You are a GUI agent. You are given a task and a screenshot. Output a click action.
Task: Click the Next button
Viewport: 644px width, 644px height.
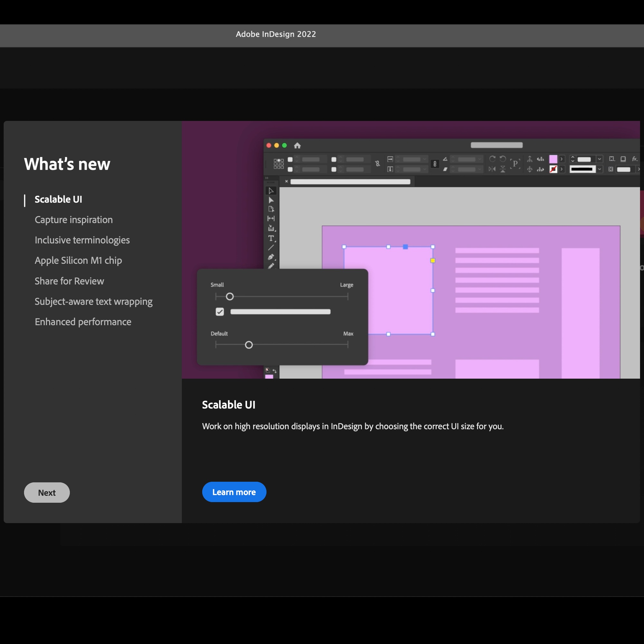point(47,492)
